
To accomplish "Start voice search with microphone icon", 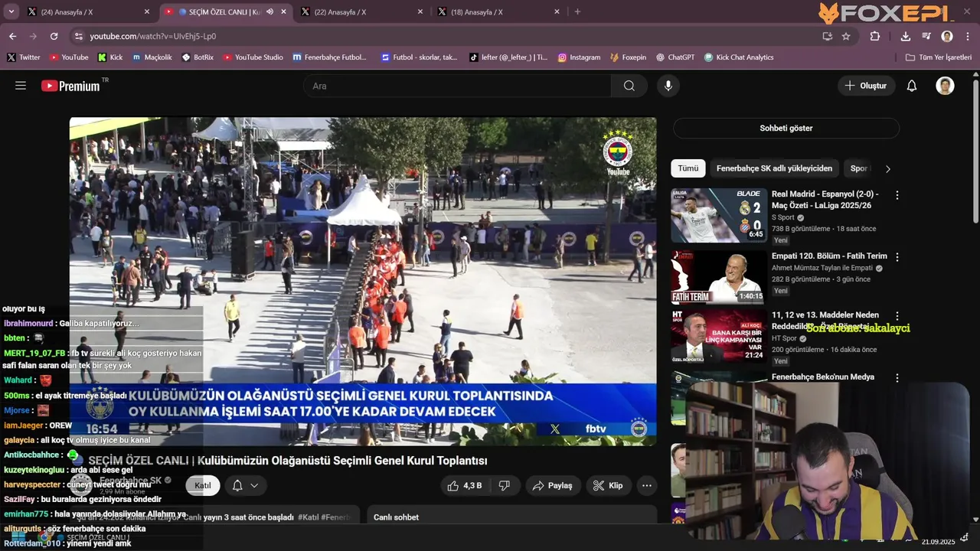I will (668, 86).
